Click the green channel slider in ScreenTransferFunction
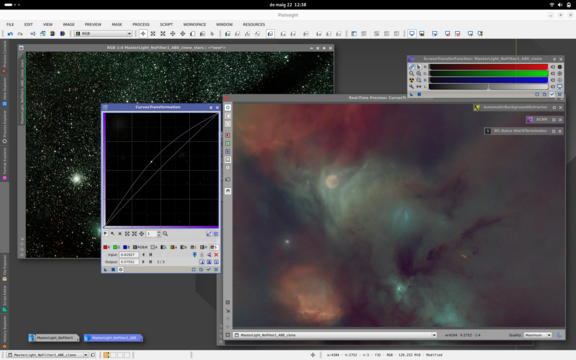 (x=488, y=73)
